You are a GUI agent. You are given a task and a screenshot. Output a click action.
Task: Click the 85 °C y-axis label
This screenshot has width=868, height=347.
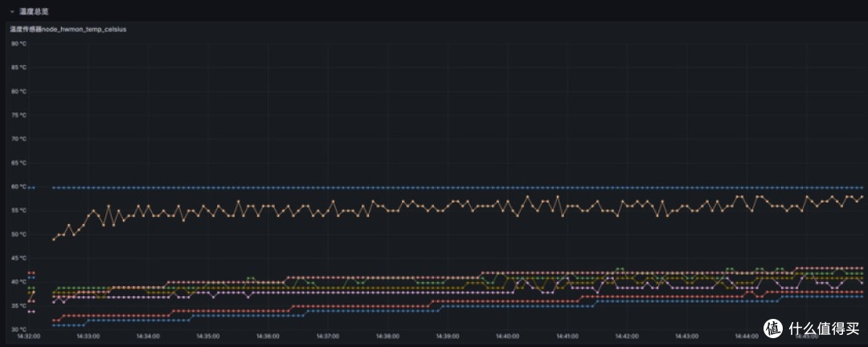pyautogui.click(x=18, y=67)
